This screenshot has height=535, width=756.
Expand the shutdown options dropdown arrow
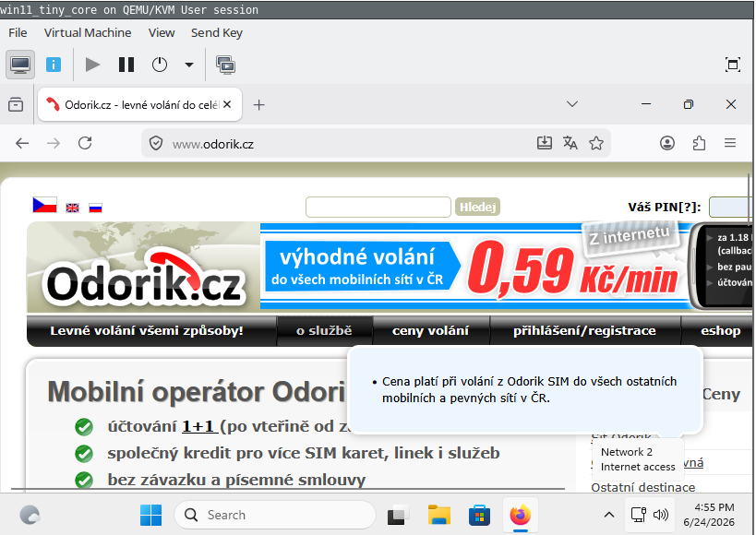coord(189,65)
